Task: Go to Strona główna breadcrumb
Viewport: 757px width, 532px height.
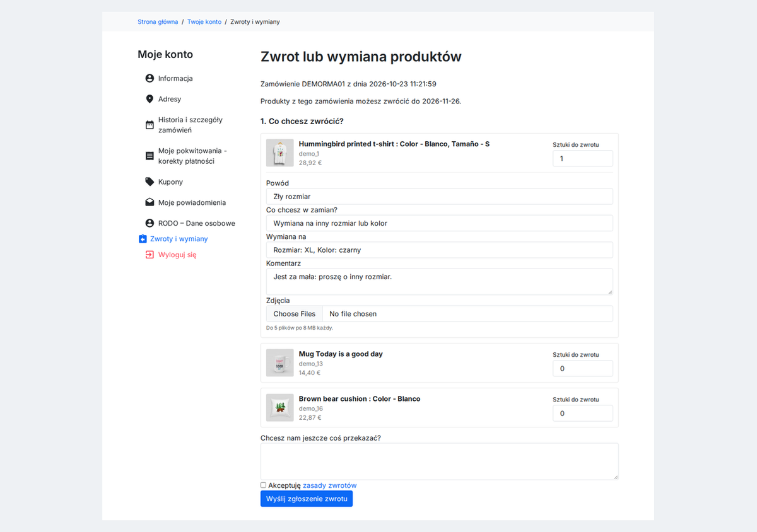Action: pos(158,21)
